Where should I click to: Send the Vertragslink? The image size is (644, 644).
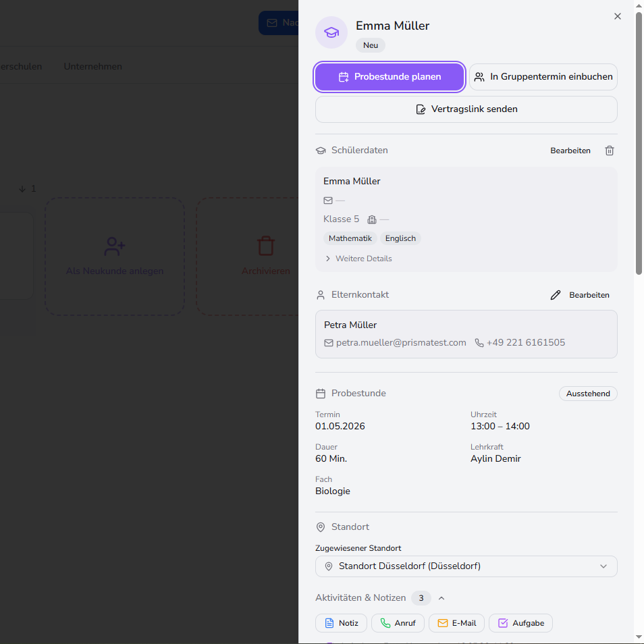pos(466,109)
